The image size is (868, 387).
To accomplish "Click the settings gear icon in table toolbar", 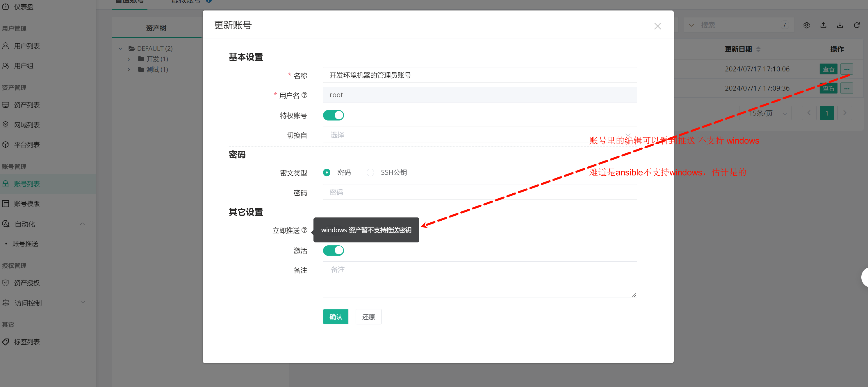I will [x=806, y=25].
